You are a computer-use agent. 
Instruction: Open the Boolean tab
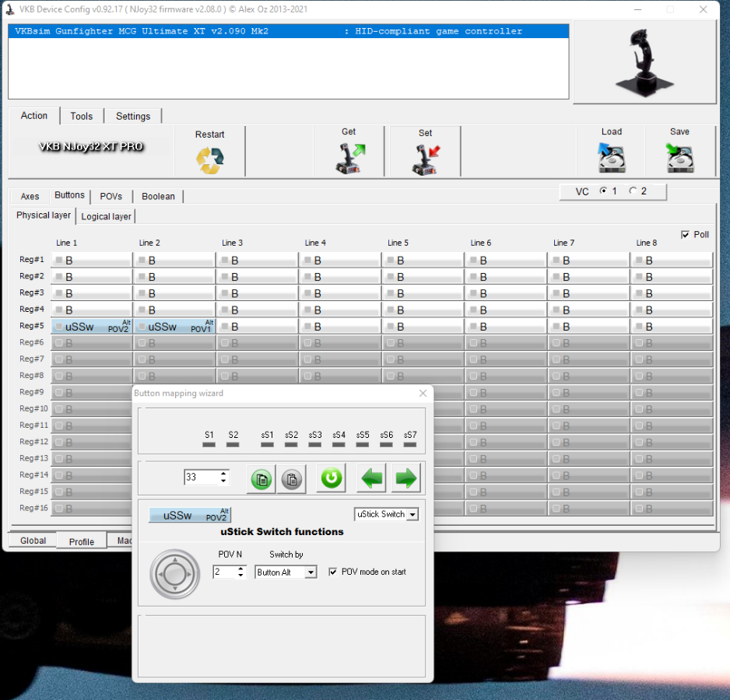[158, 197]
